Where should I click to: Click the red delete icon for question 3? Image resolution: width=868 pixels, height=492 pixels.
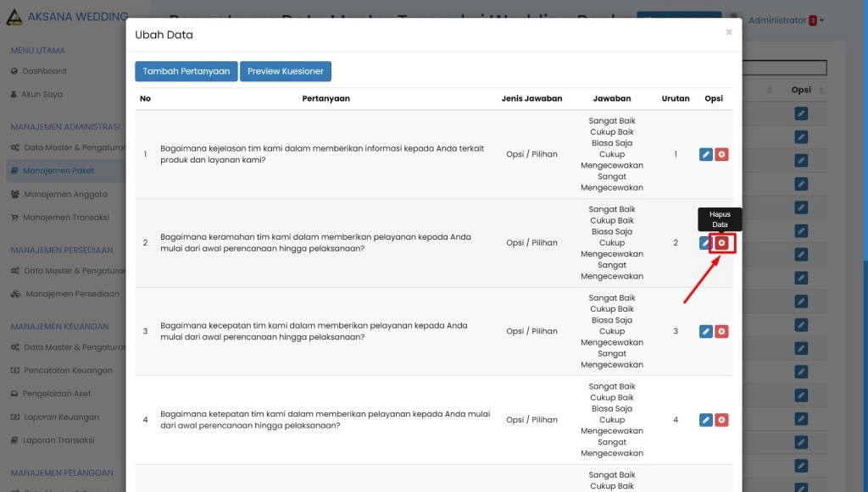tap(721, 331)
